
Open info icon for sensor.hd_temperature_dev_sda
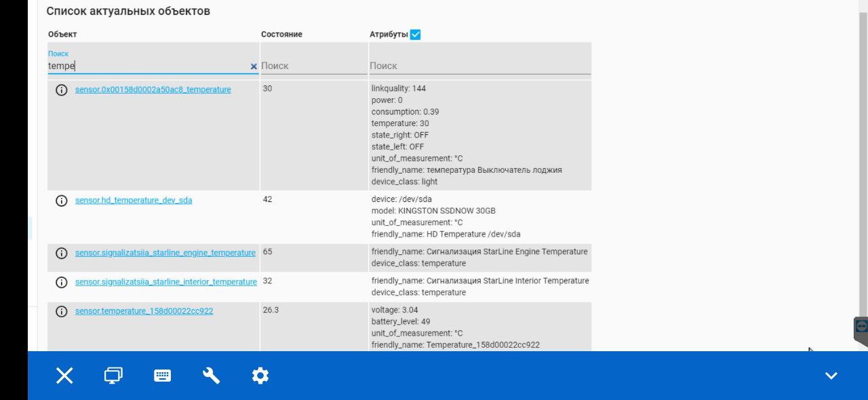[61, 200]
